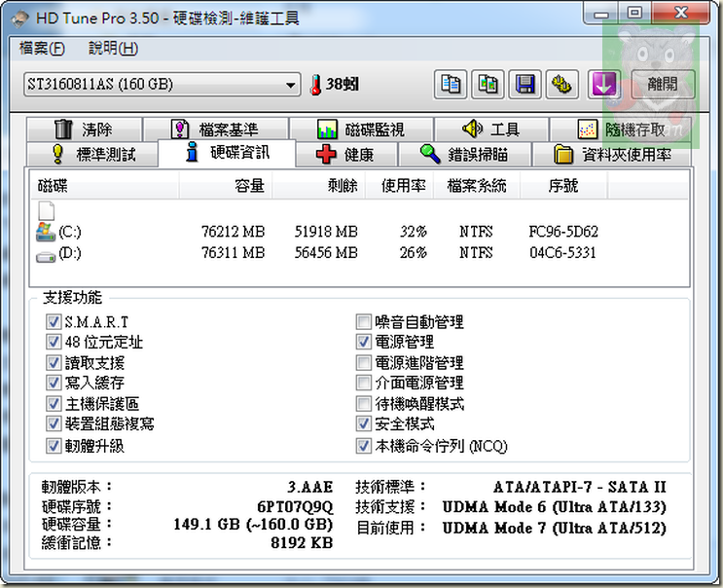The image size is (723, 588).
Task: Click the 8192 KB buffer value
Action: point(302,543)
